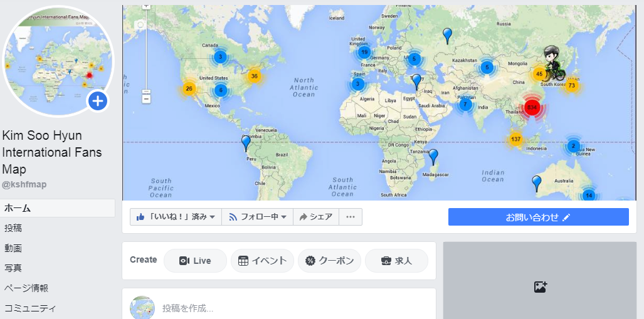Click the シェア button

pyautogui.click(x=316, y=217)
